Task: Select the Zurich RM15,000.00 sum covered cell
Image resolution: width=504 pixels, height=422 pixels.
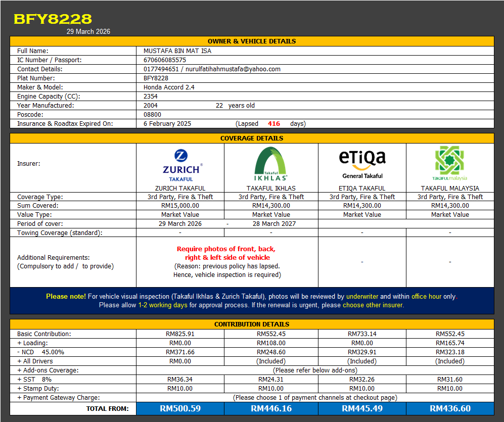Action: coord(180,206)
